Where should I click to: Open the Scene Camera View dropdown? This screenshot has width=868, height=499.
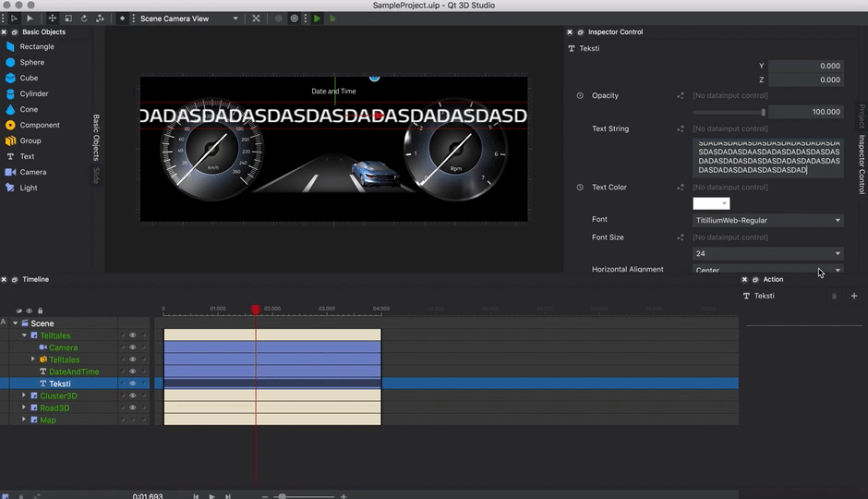pyautogui.click(x=188, y=18)
